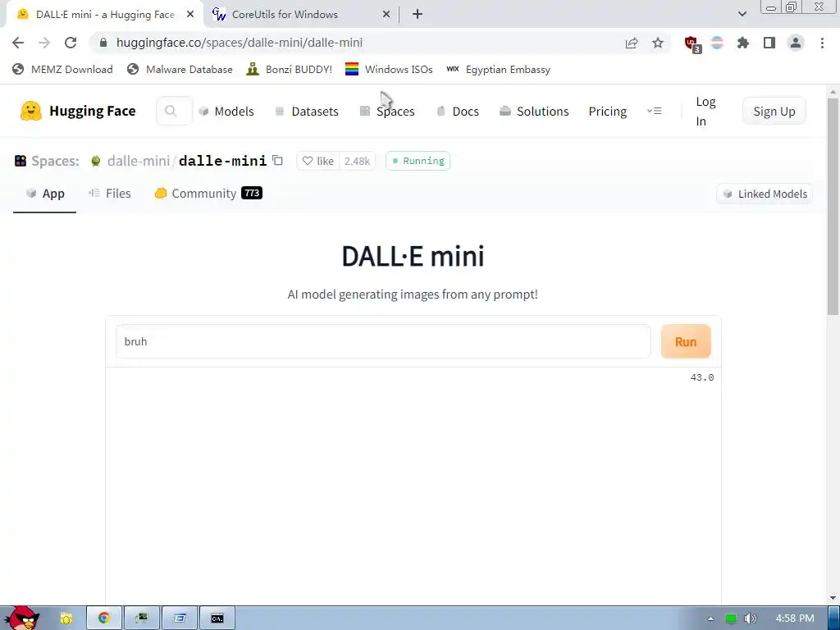Open a new browser tab with plus icon

pyautogui.click(x=418, y=15)
